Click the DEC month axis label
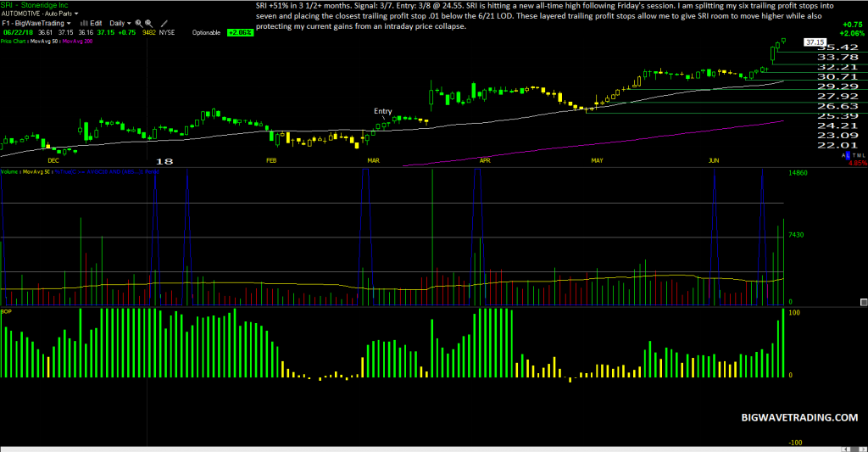The width and height of the screenshot is (868, 452). [x=53, y=160]
